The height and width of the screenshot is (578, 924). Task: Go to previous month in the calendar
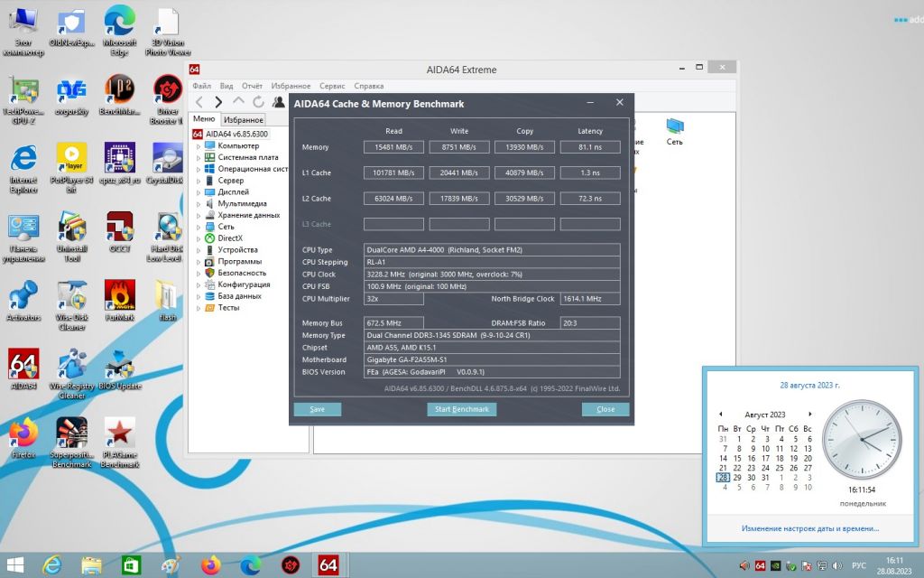point(721,414)
